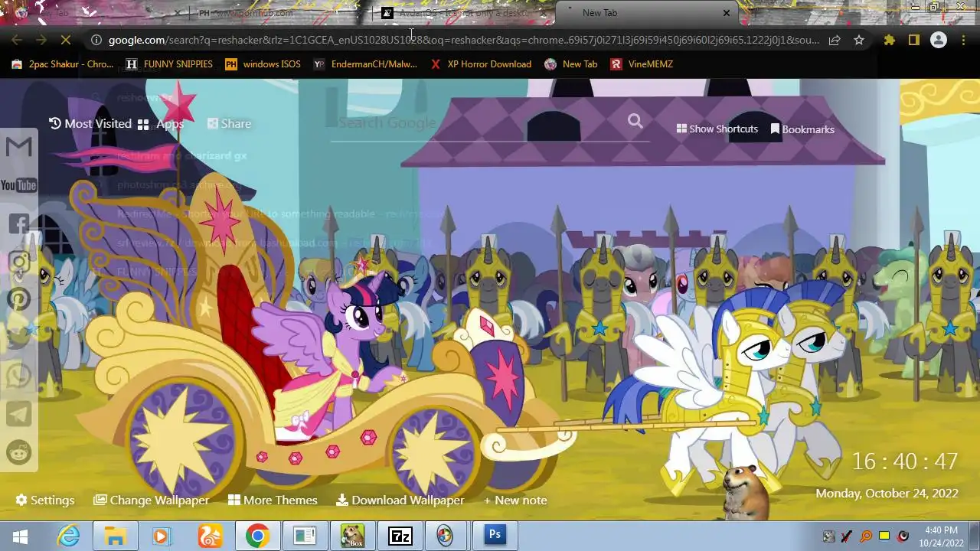Go back to the previous page
980x551 pixels.
[17, 40]
